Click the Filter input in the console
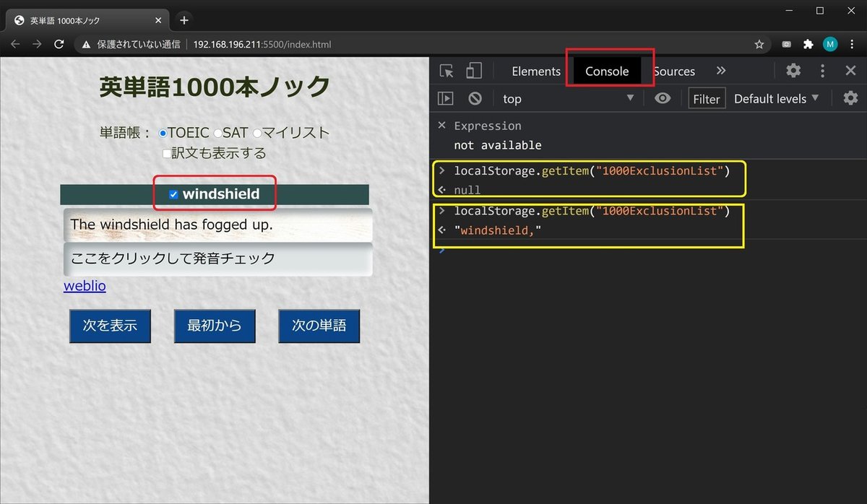Viewport: 867px width, 504px height. 707,98
